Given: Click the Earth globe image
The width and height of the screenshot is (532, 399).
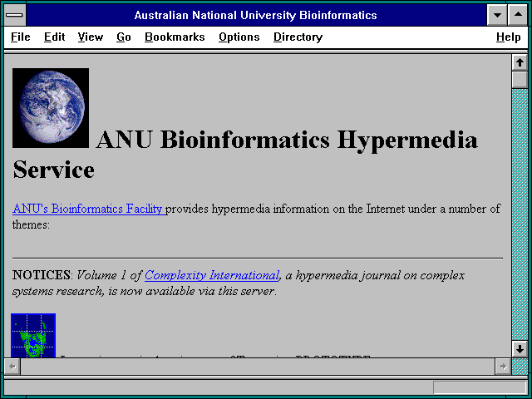Looking at the screenshot, I should click(x=51, y=108).
